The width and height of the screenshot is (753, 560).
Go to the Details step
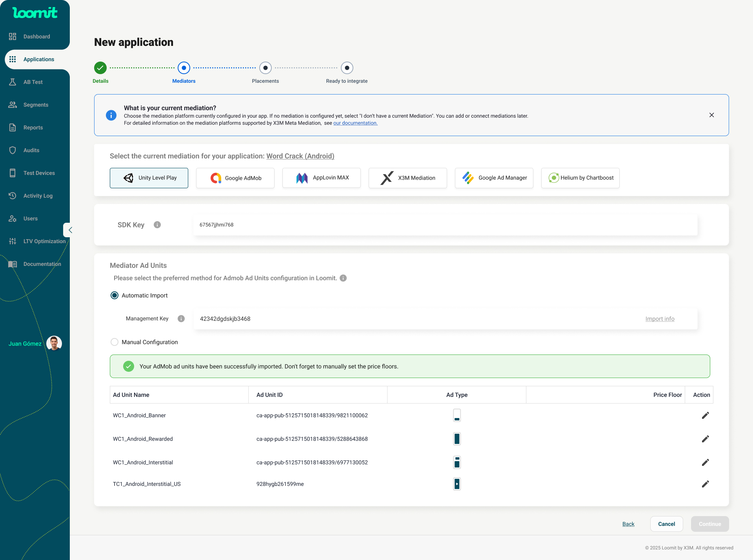100,68
